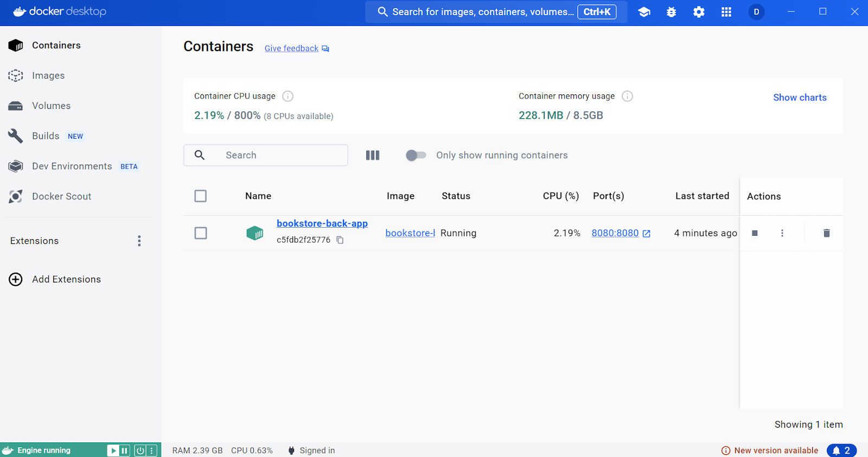This screenshot has height=457, width=868.
Task: Open the bookstore image link
Action: pyautogui.click(x=410, y=233)
